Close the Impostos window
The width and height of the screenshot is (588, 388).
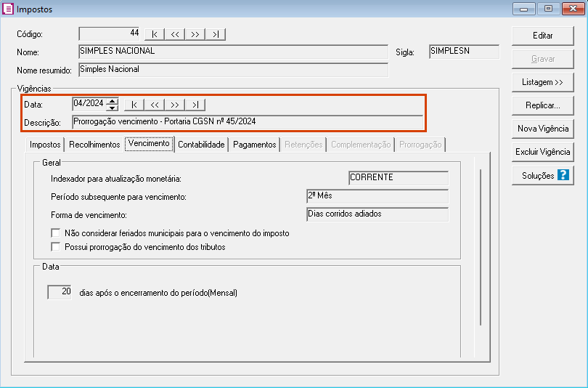click(573, 9)
